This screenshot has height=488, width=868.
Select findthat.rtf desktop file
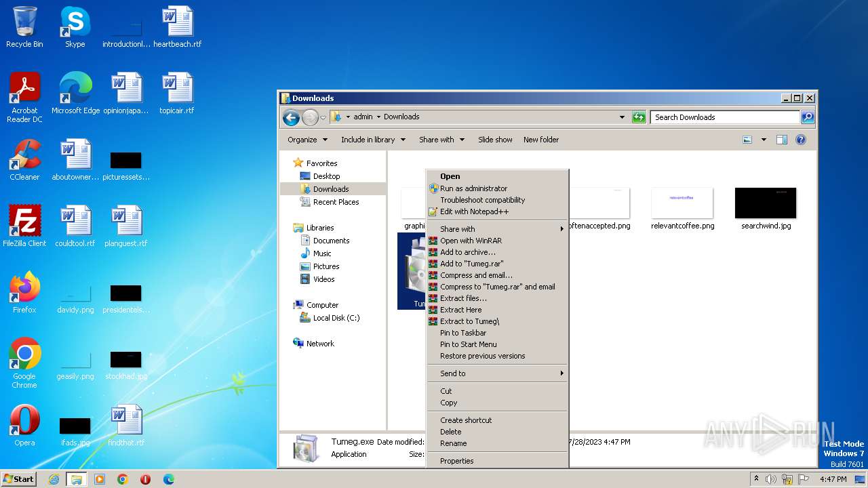tap(126, 426)
